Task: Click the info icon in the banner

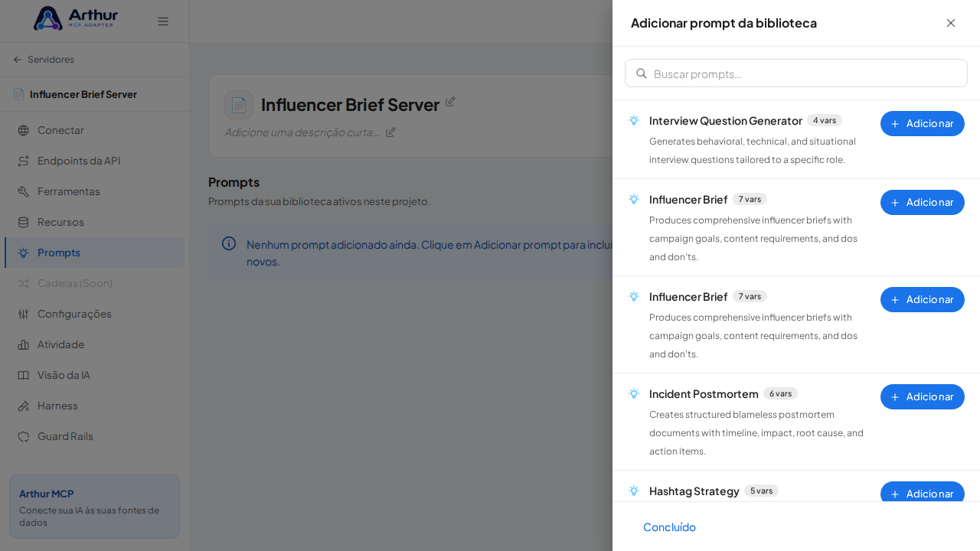Action: (229, 243)
